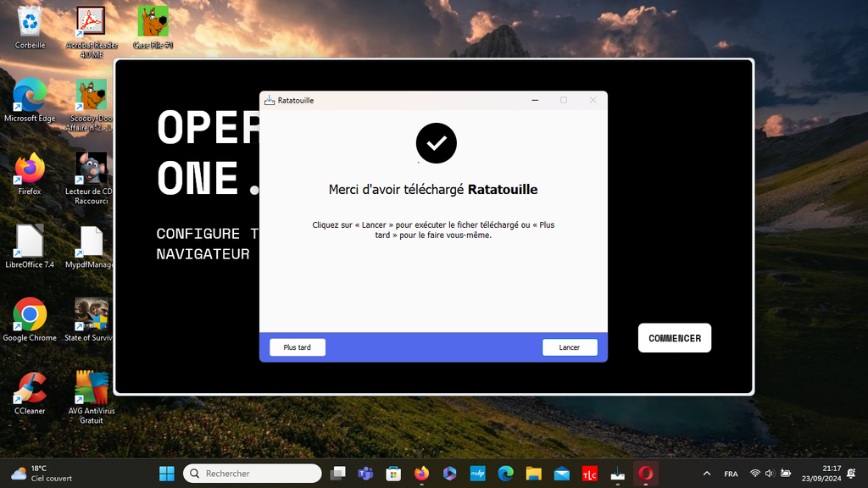Click the Plus tard button
The height and width of the screenshot is (488, 868).
coord(298,347)
